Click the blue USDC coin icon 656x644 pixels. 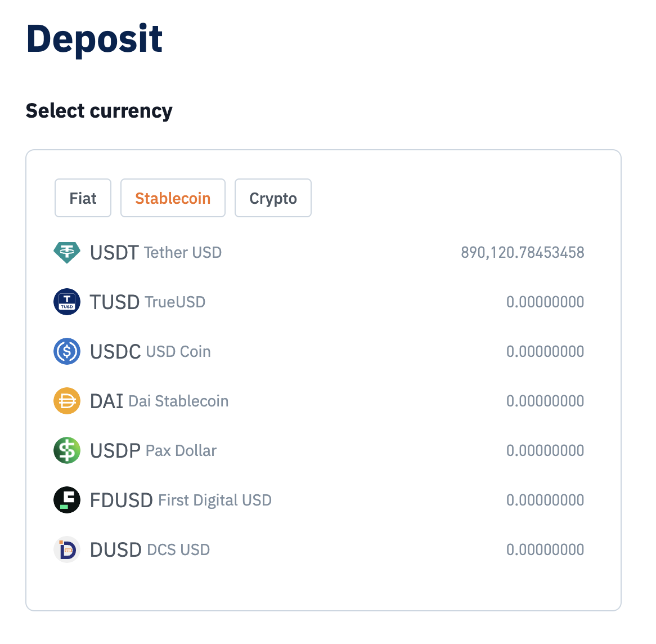pos(67,351)
